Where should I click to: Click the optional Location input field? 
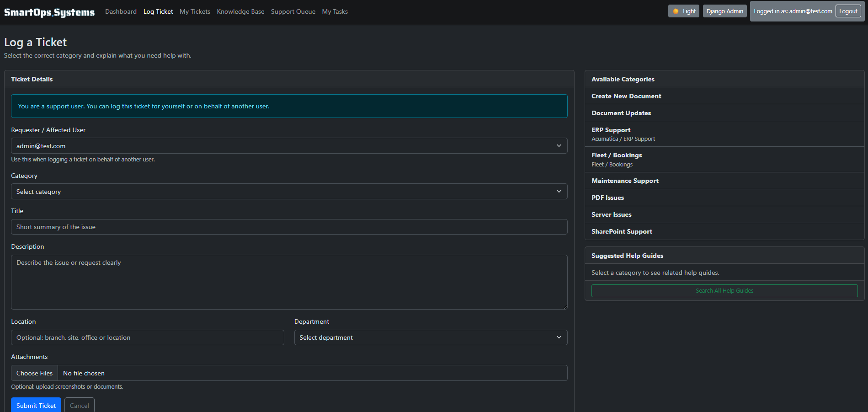click(x=148, y=337)
